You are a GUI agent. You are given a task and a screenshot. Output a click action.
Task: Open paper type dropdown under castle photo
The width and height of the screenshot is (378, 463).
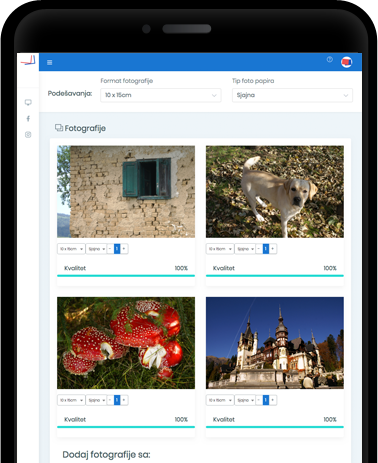point(245,400)
